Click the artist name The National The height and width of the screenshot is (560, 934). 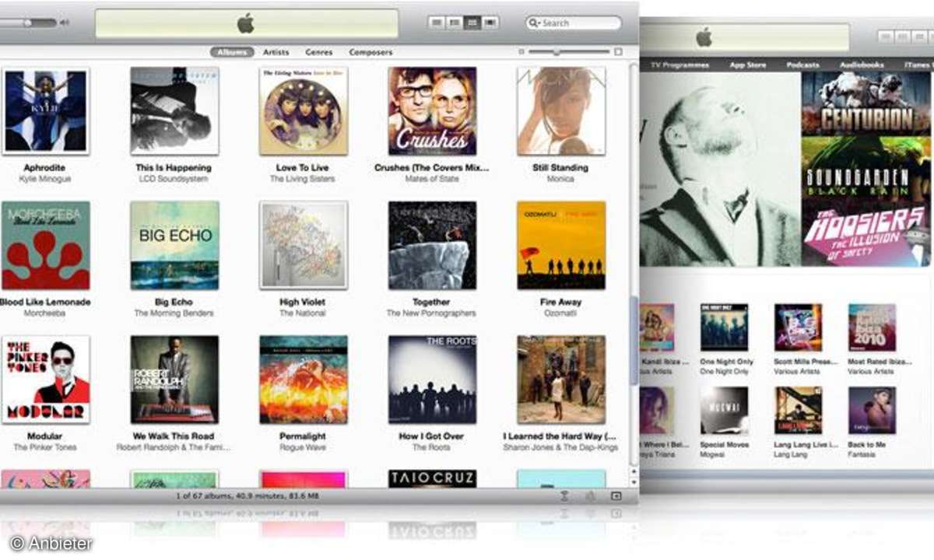click(x=303, y=313)
